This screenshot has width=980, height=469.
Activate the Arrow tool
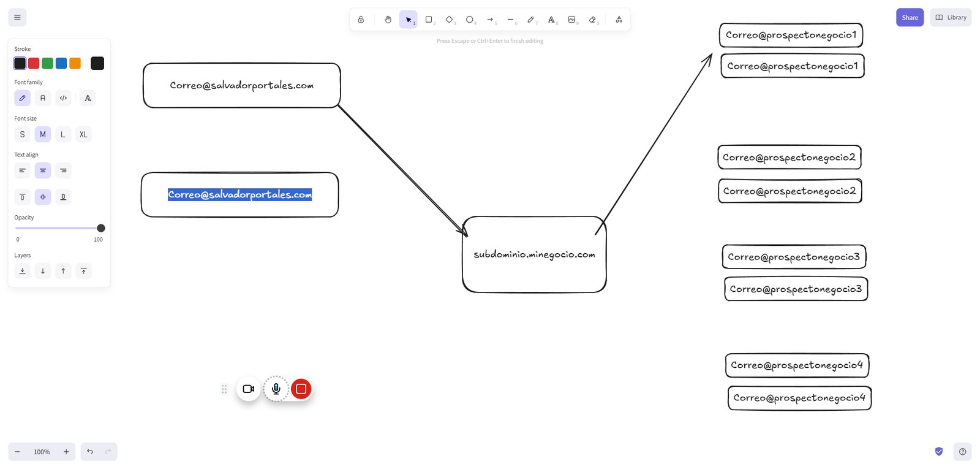tap(490, 20)
